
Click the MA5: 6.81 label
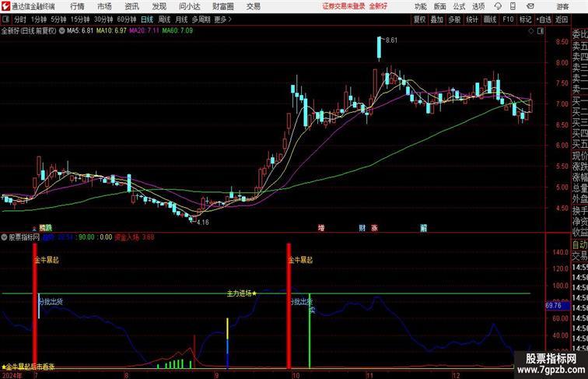[80, 31]
